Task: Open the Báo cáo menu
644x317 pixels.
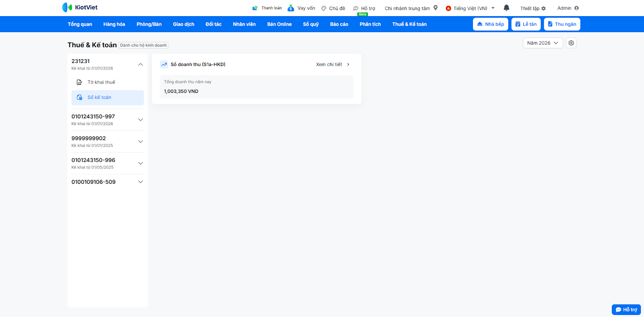Action: point(339,24)
